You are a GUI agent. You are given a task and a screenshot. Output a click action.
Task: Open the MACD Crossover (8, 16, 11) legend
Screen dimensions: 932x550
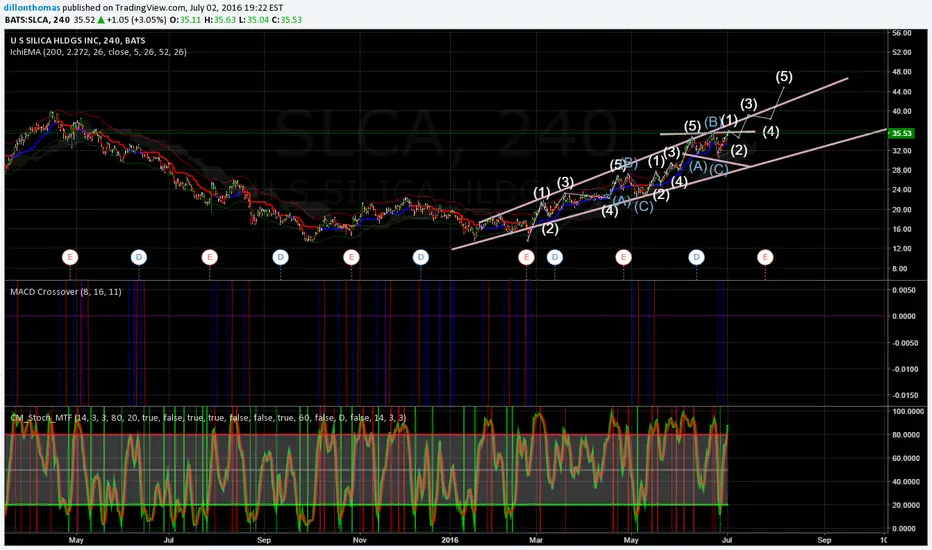(x=65, y=291)
